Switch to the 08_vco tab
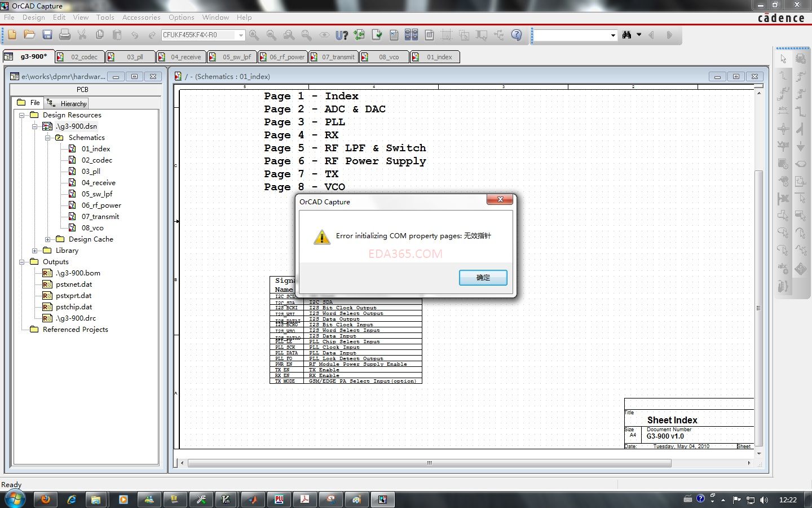This screenshot has height=508, width=812. 385,57
